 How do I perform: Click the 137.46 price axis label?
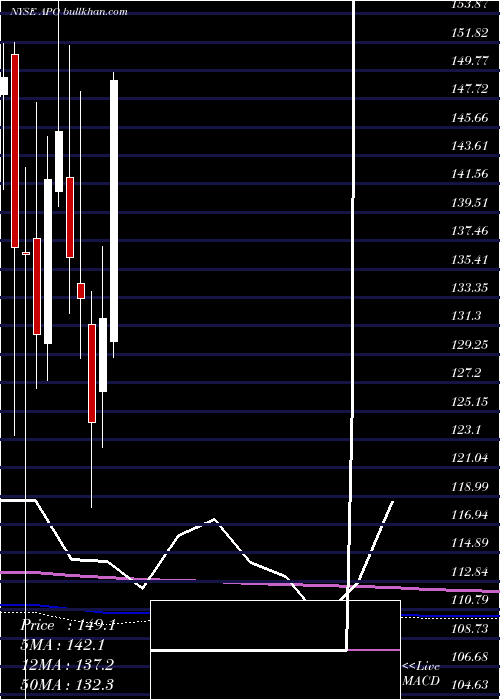point(470,231)
